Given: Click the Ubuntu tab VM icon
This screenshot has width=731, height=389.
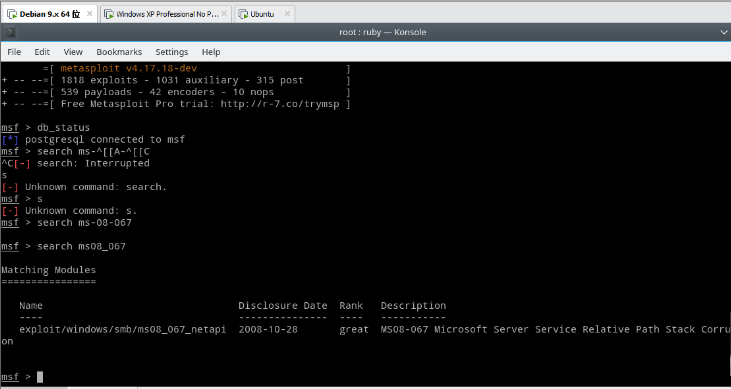Looking at the screenshot, I should click(243, 14).
